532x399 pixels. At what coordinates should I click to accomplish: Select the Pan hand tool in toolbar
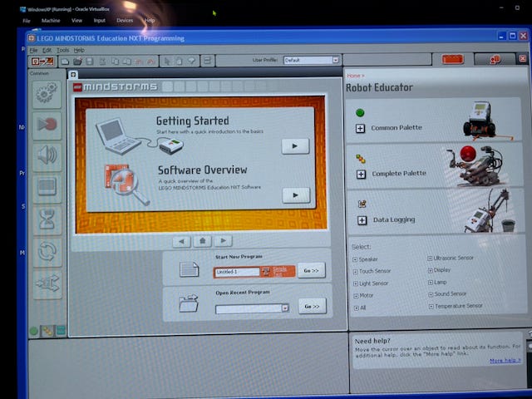point(179,61)
